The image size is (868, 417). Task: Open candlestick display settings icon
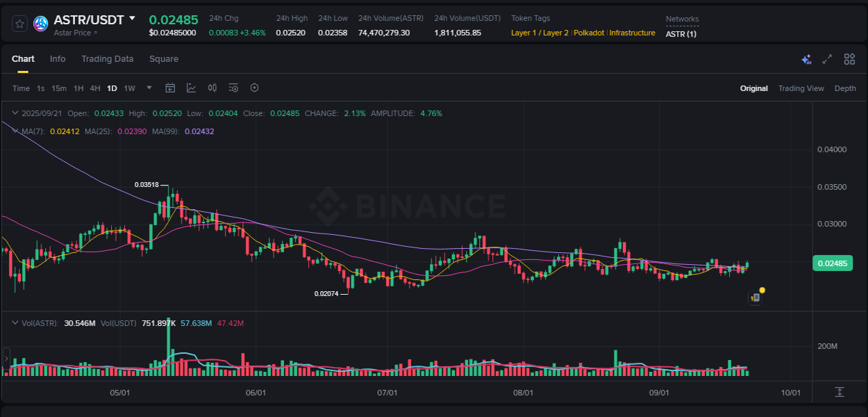click(x=212, y=88)
